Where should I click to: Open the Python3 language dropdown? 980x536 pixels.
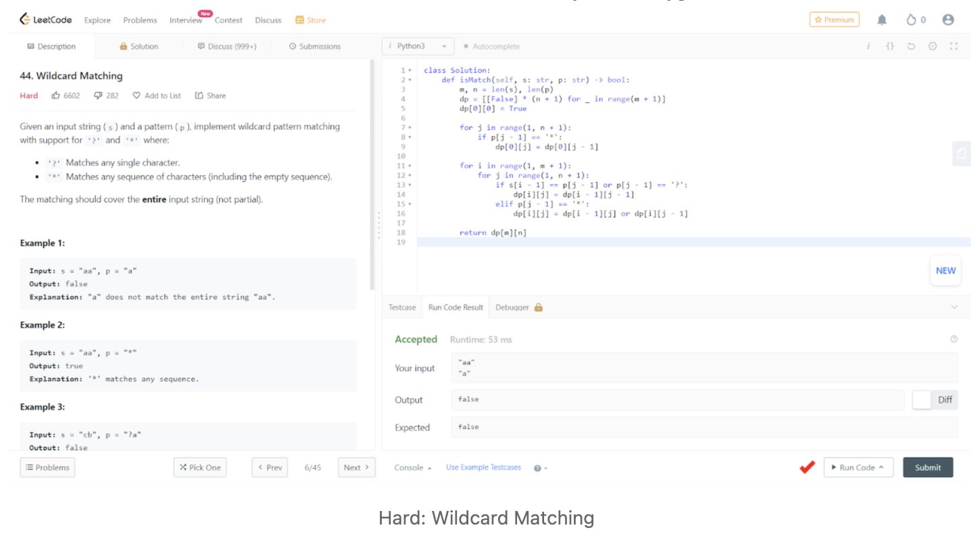coord(417,47)
